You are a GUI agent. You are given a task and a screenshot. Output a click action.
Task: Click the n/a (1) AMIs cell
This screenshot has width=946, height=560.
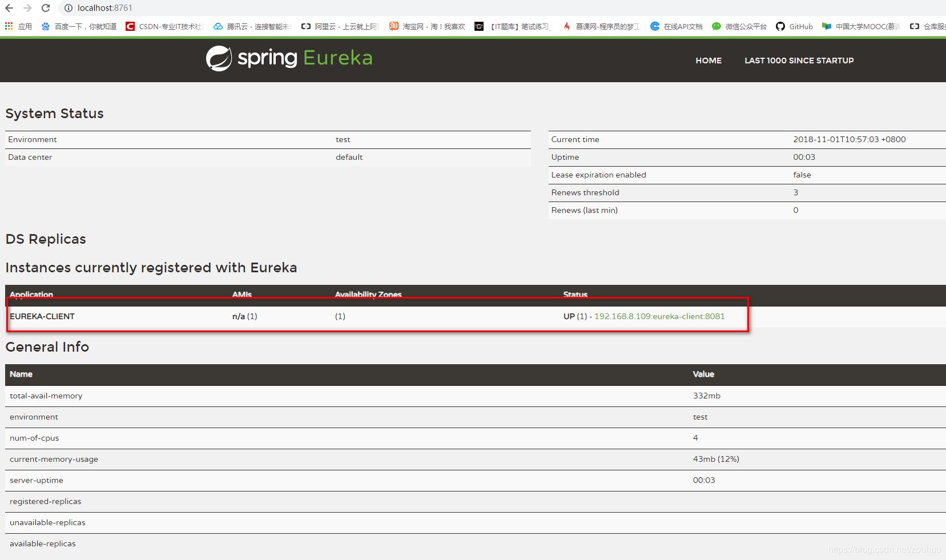click(x=245, y=316)
